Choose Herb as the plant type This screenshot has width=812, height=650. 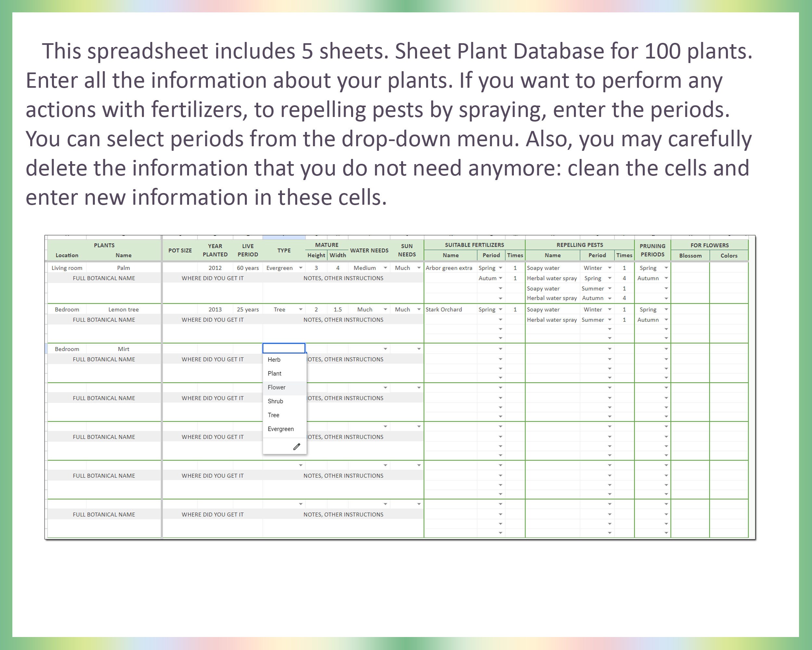274,359
